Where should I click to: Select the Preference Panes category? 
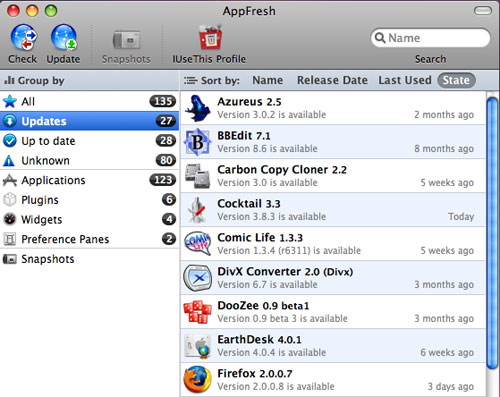pyautogui.click(x=89, y=239)
